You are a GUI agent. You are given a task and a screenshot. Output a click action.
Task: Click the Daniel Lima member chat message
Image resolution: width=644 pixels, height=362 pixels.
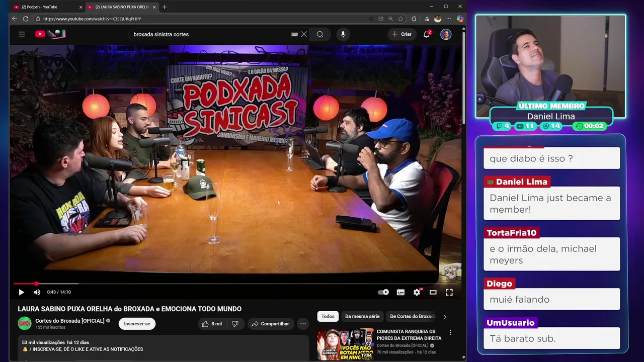point(551,204)
